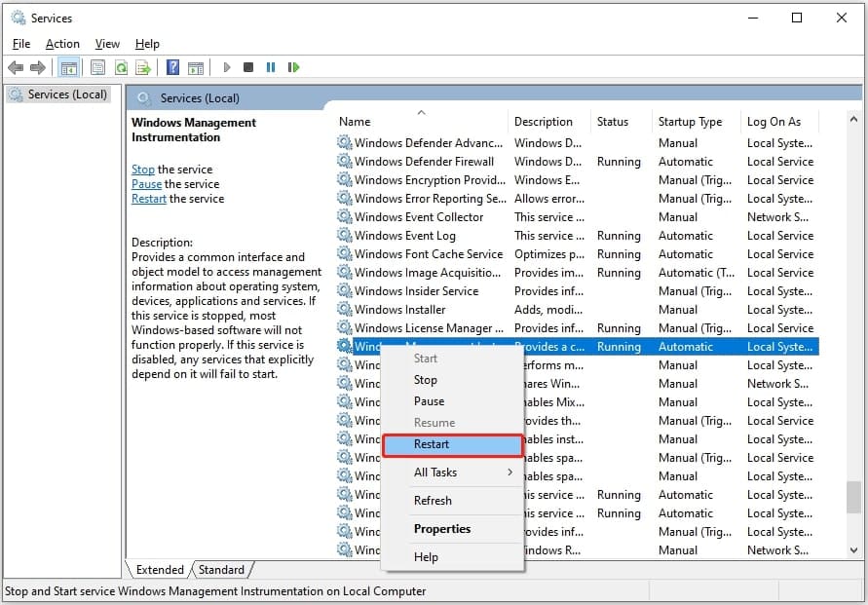Viewport: 868px width, 605px height.
Task: Switch to the Standard tab
Action: click(x=223, y=570)
